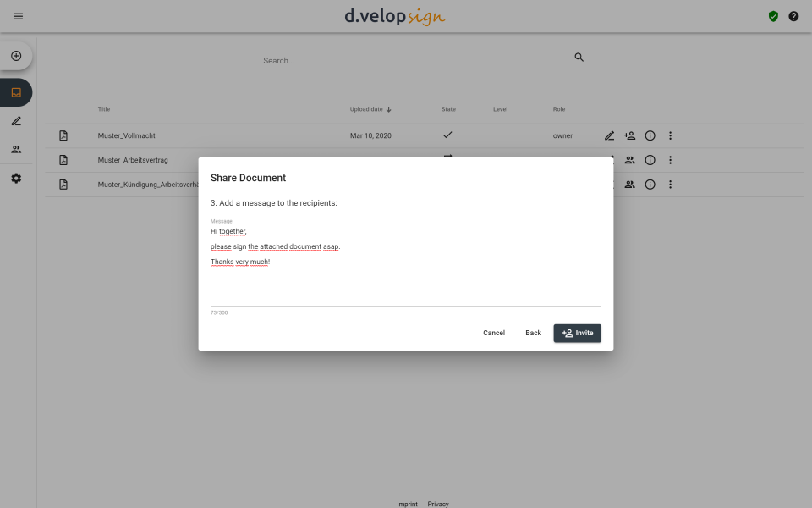Click the green security shield icon
Screen dimensions: 812x508
pos(773,16)
